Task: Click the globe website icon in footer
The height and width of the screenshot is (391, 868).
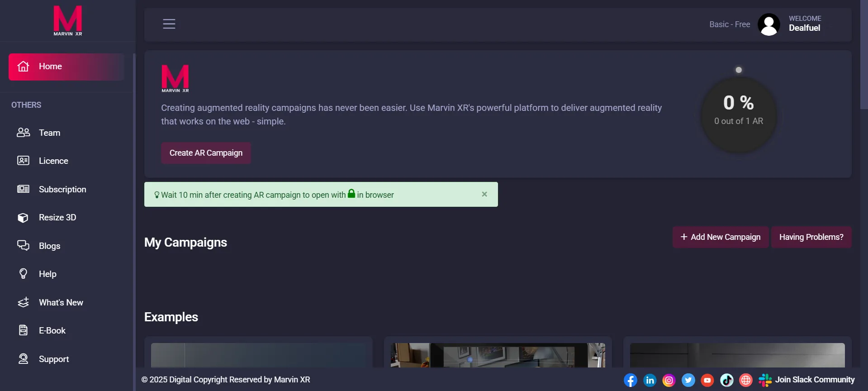Action: pyautogui.click(x=745, y=380)
